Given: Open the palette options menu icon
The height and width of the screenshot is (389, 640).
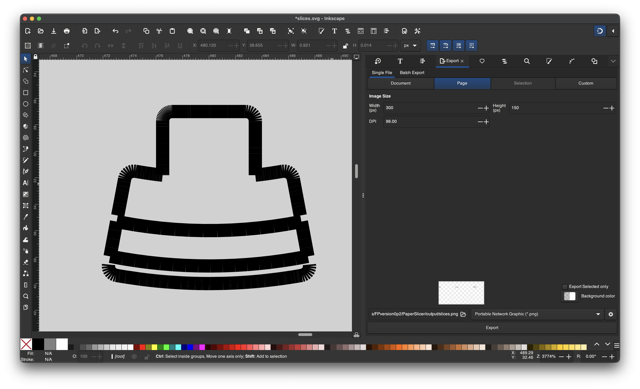Looking at the screenshot, I should 616,345.
